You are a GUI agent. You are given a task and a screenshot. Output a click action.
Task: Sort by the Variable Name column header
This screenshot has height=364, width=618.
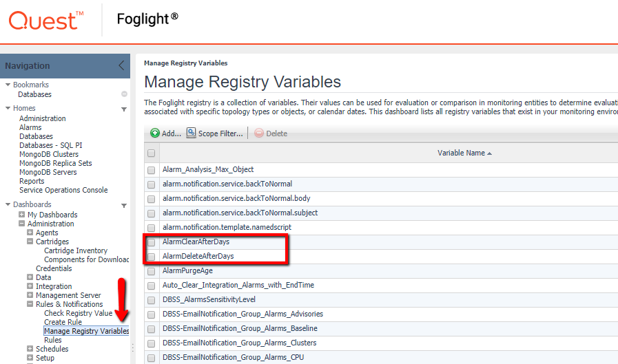click(464, 153)
